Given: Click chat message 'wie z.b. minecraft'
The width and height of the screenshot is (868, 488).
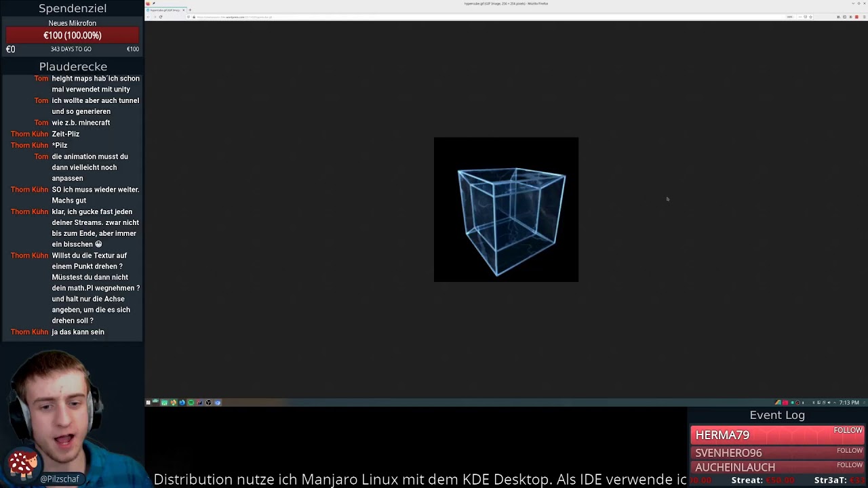Looking at the screenshot, I should 81,123.
